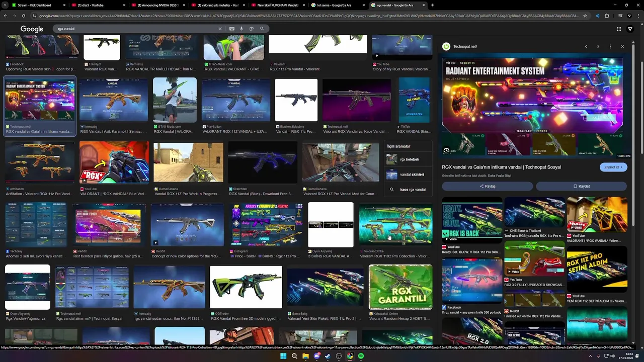Select related search 'rgx kelebek'

(x=408, y=159)
